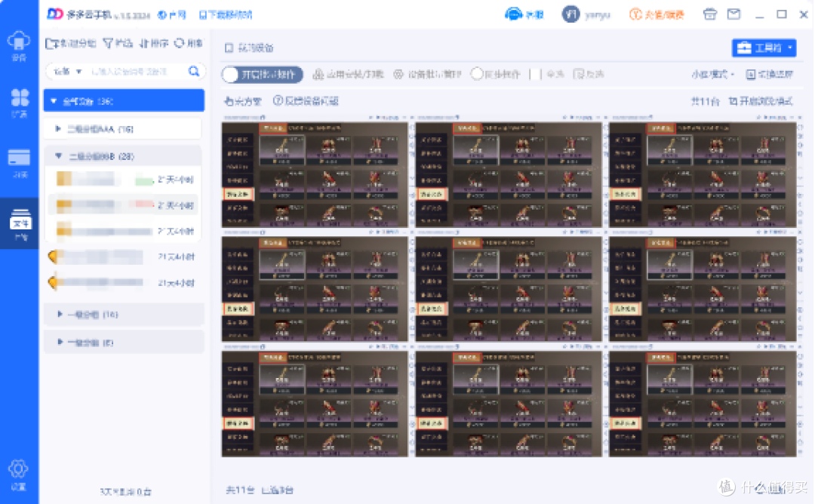Click the device batch management toolbar item
The height and width of the screenshot is (504, 815).
[427, 74]
